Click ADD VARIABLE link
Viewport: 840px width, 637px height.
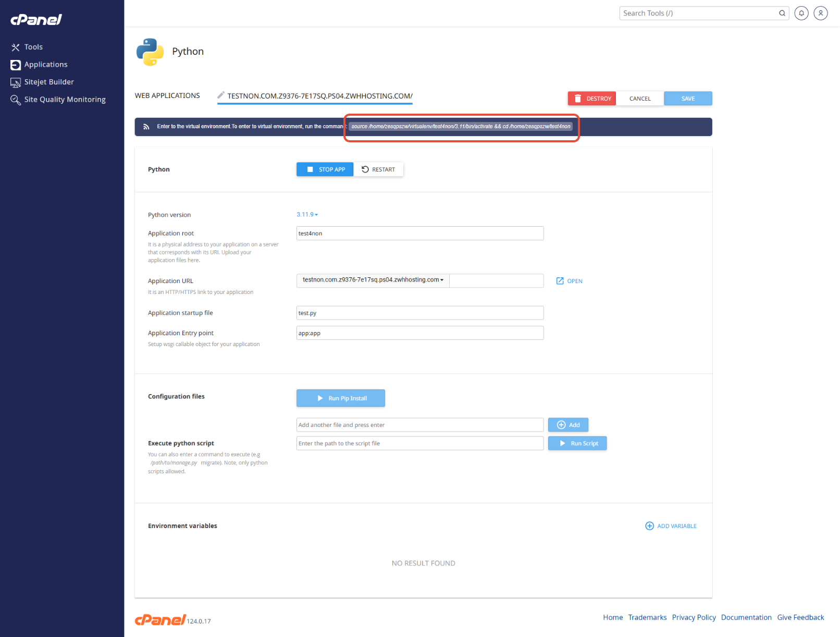point(671,526)
